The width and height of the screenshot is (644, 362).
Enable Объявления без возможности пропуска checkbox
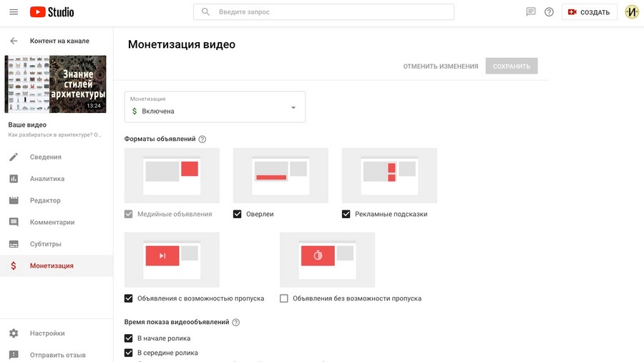[x=284, y=298]
